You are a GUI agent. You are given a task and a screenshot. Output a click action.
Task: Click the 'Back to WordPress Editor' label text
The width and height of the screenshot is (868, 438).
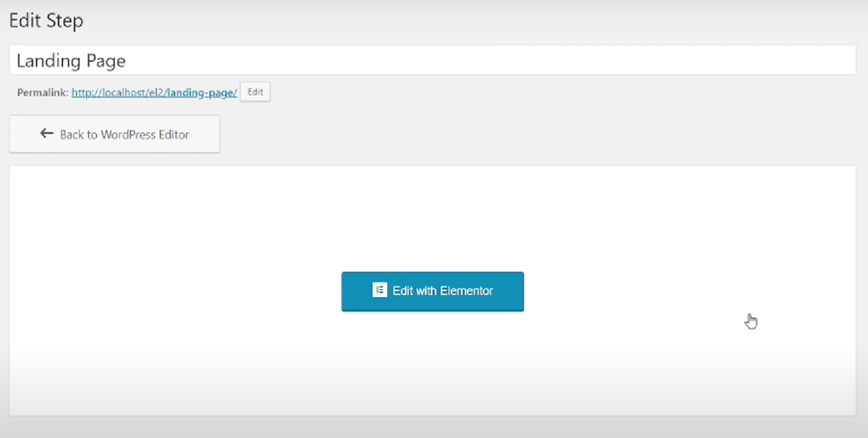click(x=124, y=134)
